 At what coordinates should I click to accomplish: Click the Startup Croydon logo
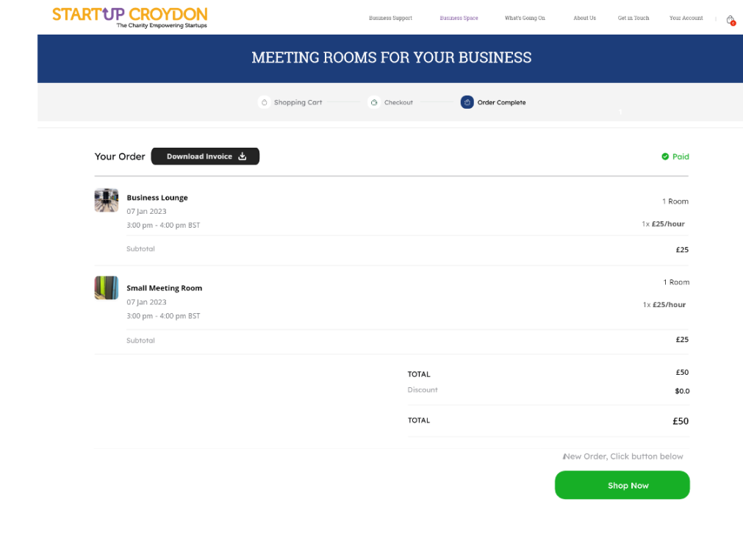pyautogui.click(x=130, y=18)
